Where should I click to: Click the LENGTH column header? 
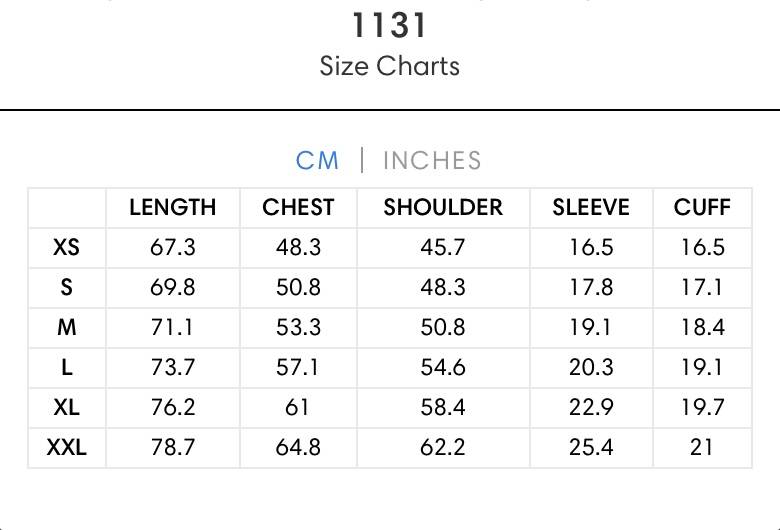point(173,207)
